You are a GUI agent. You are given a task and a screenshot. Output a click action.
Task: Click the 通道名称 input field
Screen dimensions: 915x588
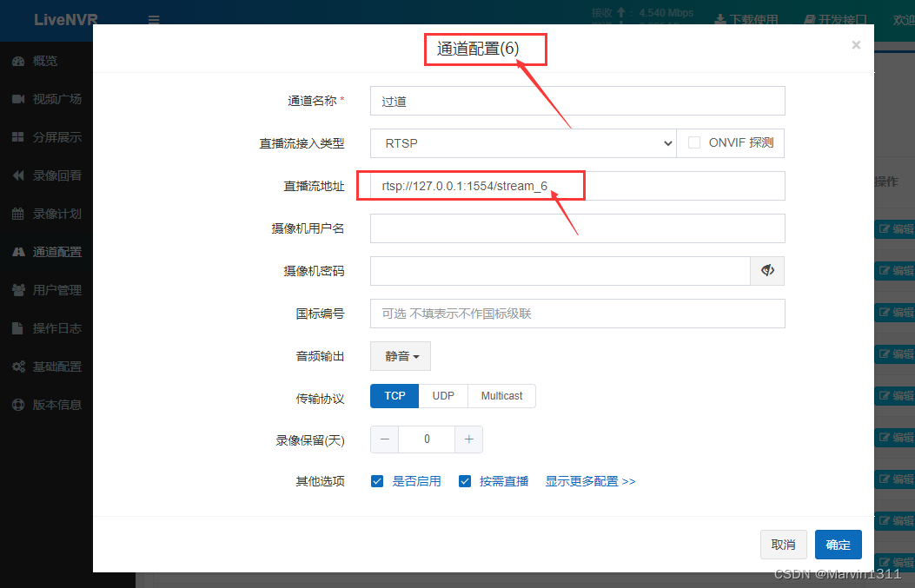577,101
